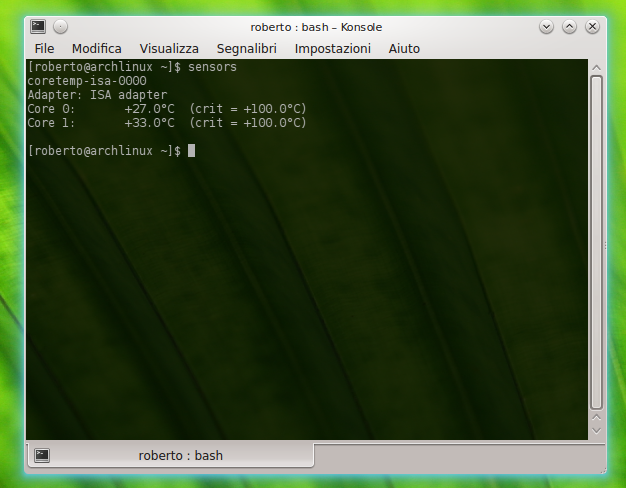The image size is (626, 488).
Task: Click the Core 0 temperature +27.0°C
Action: coord(149,109)
